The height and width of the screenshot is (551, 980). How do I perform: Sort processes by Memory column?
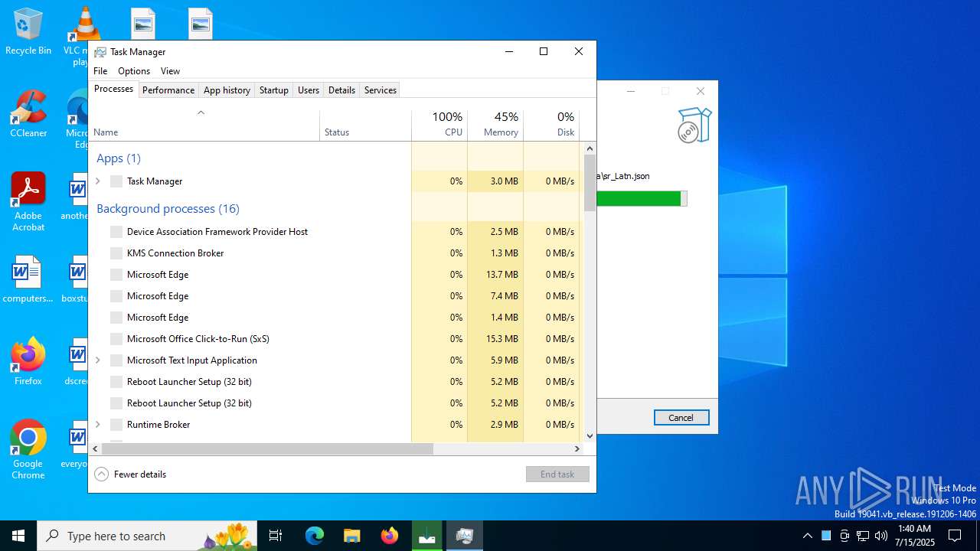(x=495, y=126)
